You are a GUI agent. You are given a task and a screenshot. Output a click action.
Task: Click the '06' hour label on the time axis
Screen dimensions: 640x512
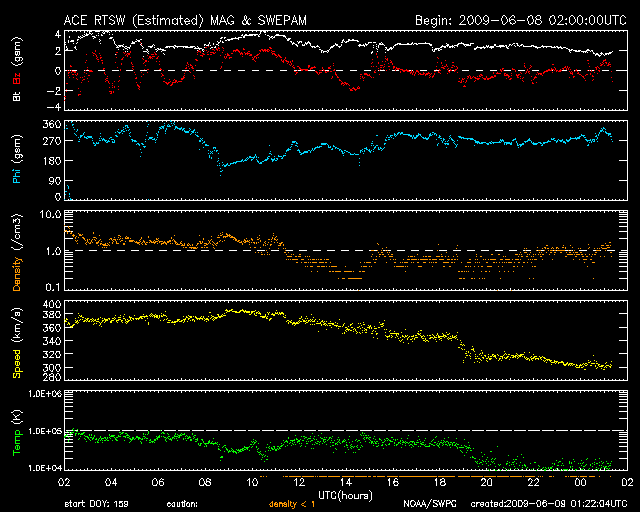(158, 483)
